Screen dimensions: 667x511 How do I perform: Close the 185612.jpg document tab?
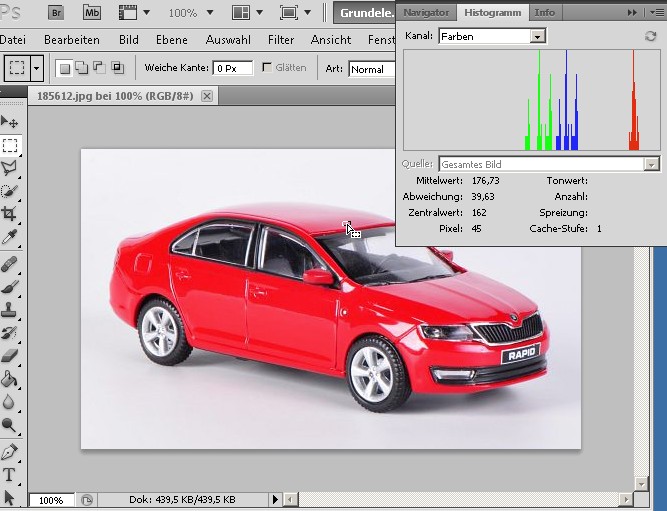[207, 96]
